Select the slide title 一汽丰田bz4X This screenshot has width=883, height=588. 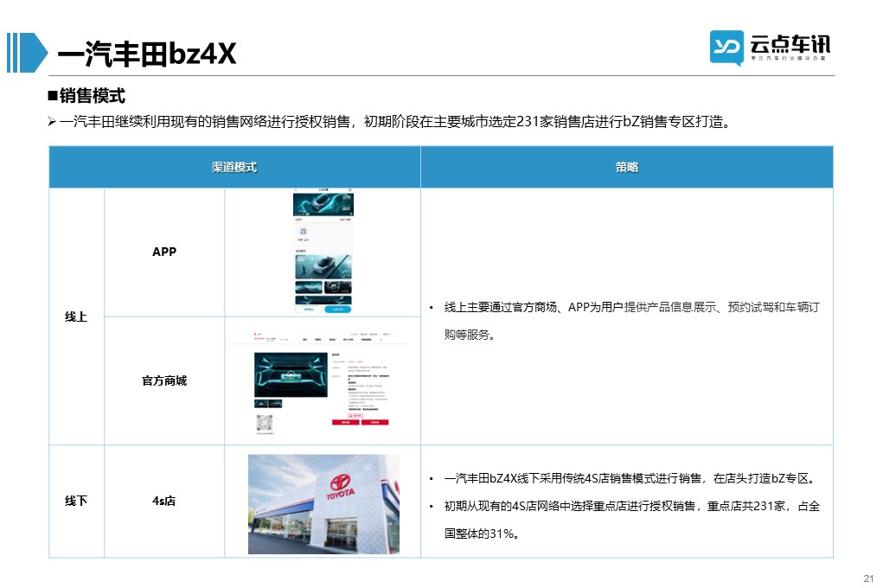pyautogui.click(x=146, y=54)
